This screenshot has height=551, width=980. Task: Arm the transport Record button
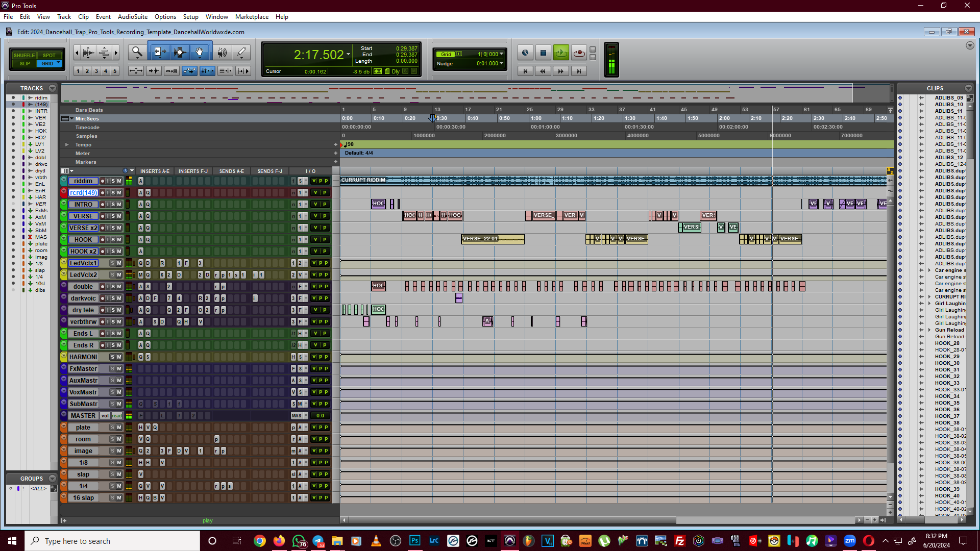click(579, 53)
